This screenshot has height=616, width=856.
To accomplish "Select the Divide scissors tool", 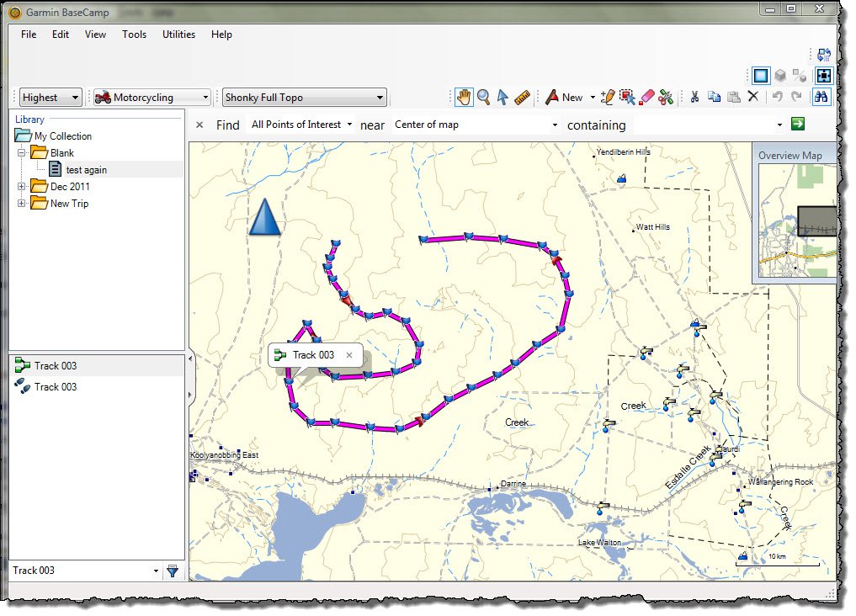I will pos(666,97).
